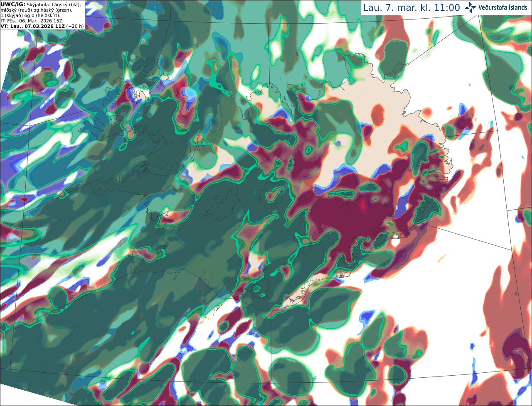The width and height of the screenshot is (532, 406).
Task: Click the 'UWC/IG:' model label
Action: (x=13, y=4)
